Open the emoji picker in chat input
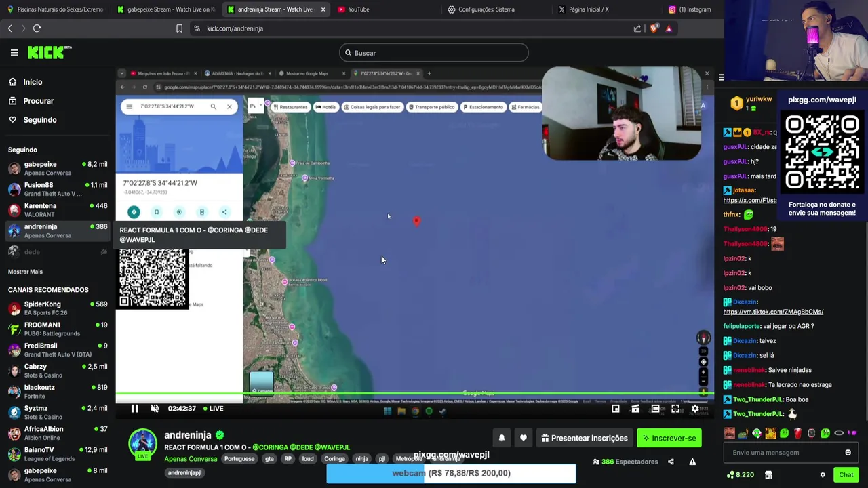The height and width of the screenshot is (488, 868). pyautogui.click(x=848, y=453)
